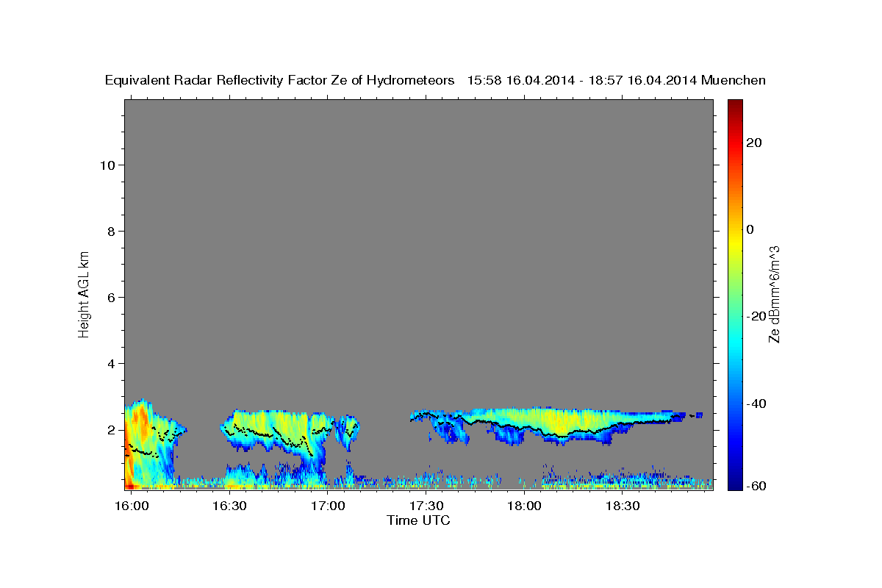Click the small cloud patch just after 17:00
Screen dimensions: 882x588
347,431
